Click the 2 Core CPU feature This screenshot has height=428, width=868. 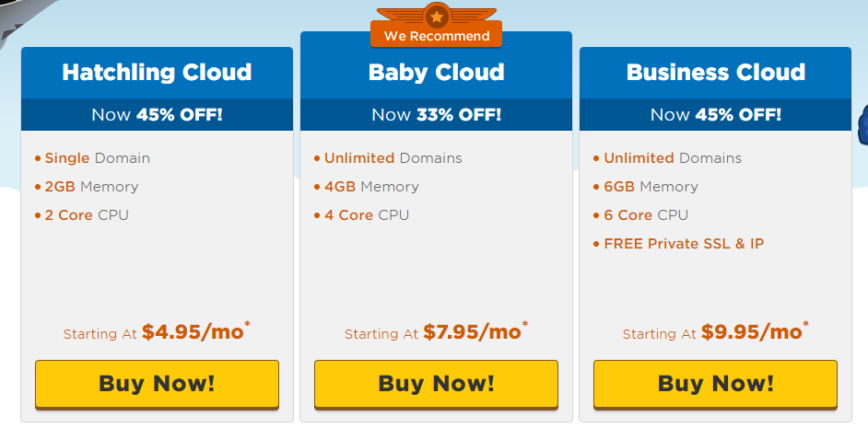pos(87,215)
